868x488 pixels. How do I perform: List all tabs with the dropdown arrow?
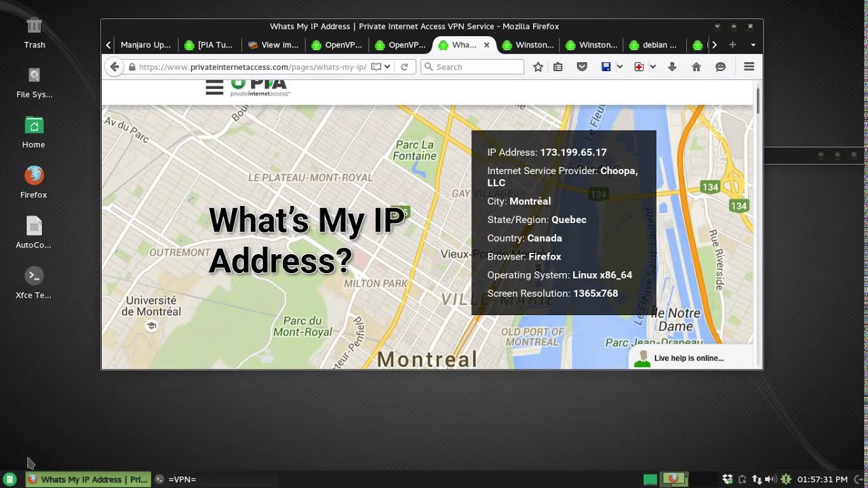pyautogui.click(x=753, y=45)
